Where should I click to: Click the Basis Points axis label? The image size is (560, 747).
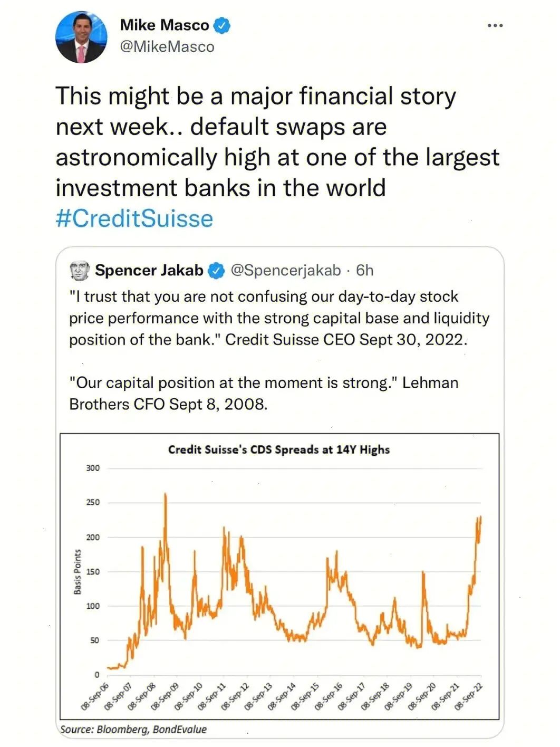pos(78,571)
